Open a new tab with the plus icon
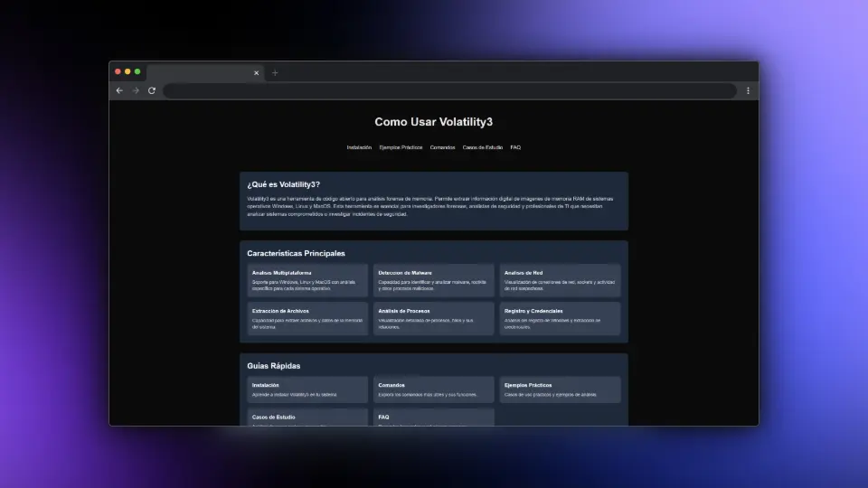The image size is (868, 488). click(275, 73)
